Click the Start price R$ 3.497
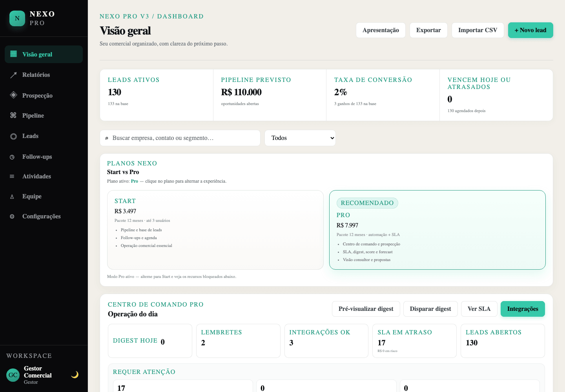Screen dimensions: 565x392 [x=125, y=211]
